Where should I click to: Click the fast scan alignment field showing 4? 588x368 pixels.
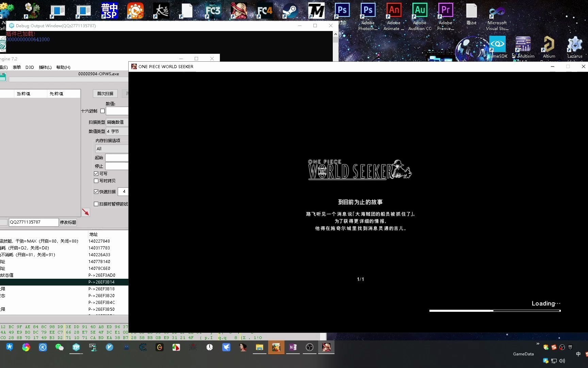(123, 191)
